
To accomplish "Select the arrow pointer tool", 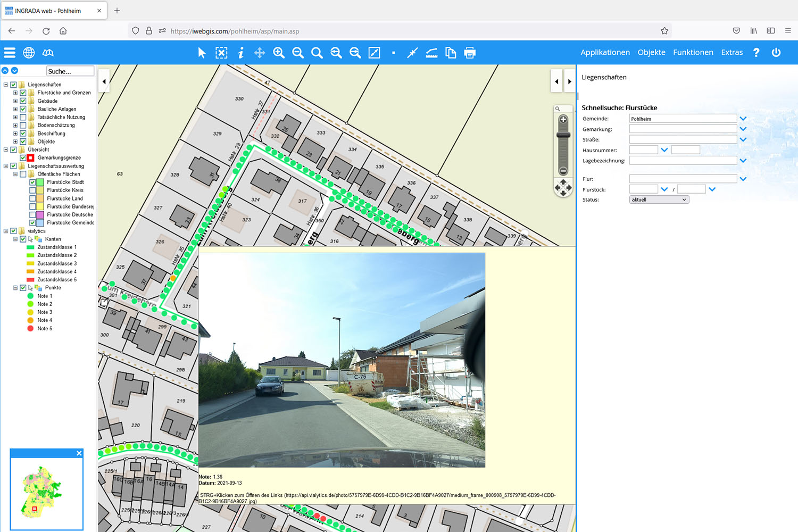I will pos(202,53).
